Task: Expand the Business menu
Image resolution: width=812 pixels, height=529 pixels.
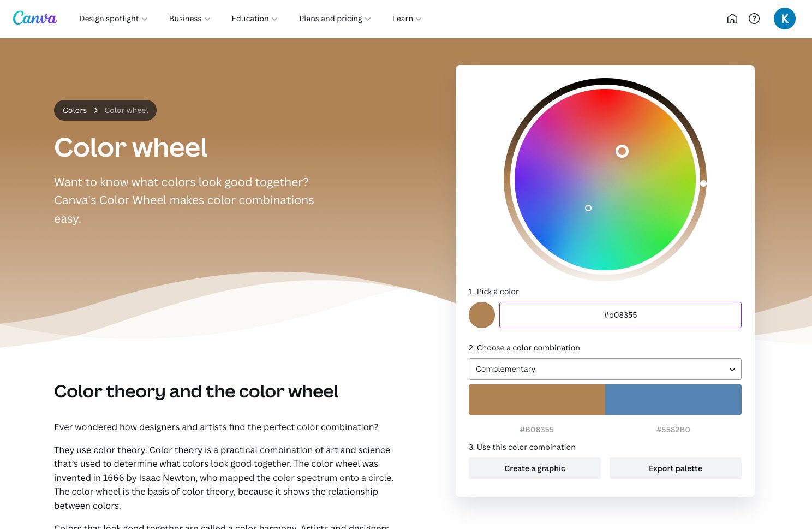Action: coord(189,19)
